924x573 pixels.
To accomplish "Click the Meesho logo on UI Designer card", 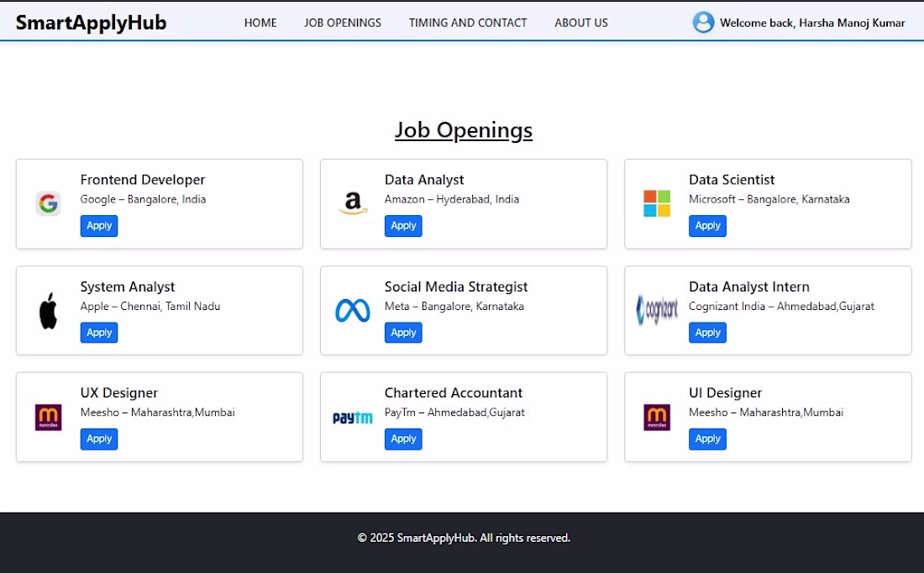I will click(657, 418).
